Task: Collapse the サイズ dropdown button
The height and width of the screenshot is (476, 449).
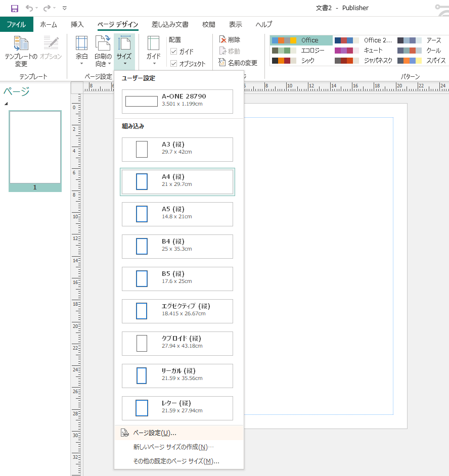Action: 124,51
